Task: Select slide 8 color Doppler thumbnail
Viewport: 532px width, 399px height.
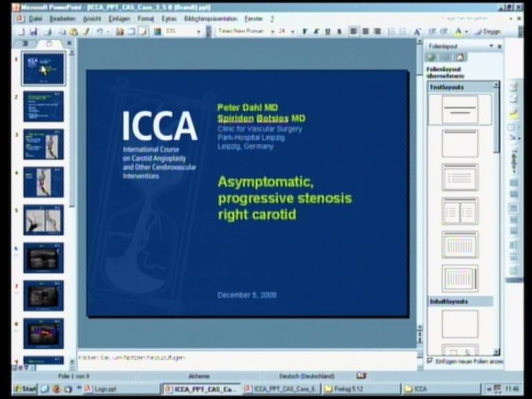Action: (44, 333)
